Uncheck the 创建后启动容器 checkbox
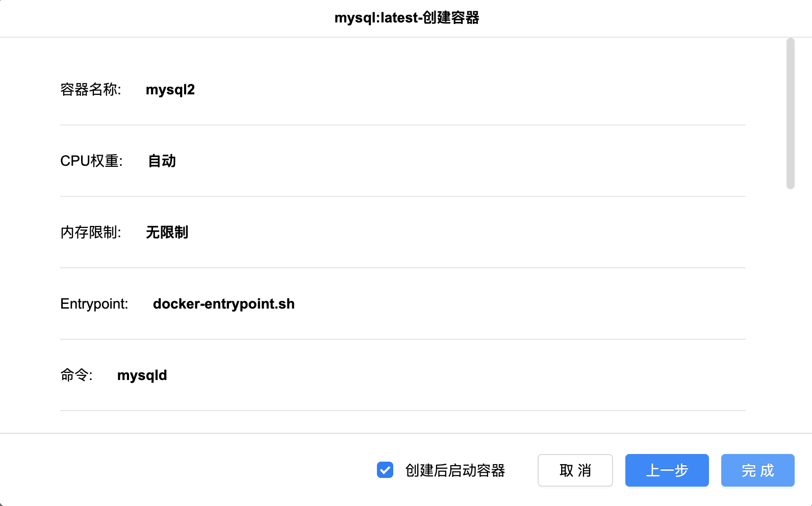Image resolution: width=812 pixels, height=506 pixels. [x=385, y=470]
